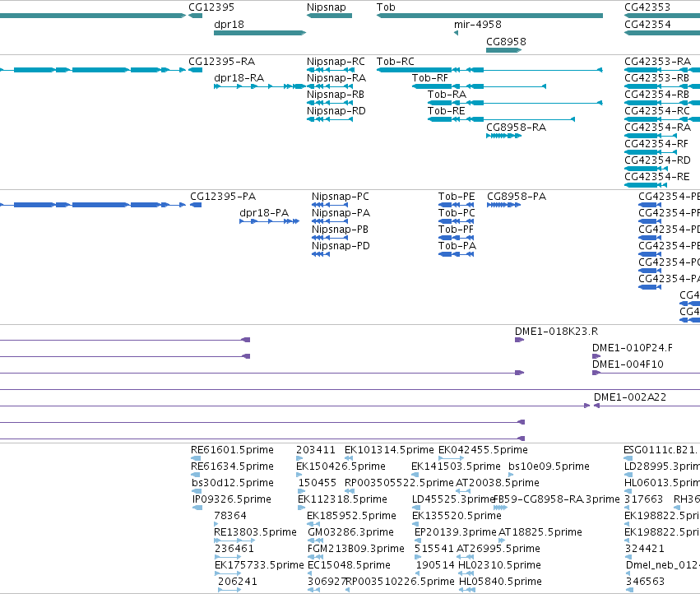This screenshot has height=594, width=700.
Task: Click the dpr18-PA protein feature
Action: pos(269,221)
